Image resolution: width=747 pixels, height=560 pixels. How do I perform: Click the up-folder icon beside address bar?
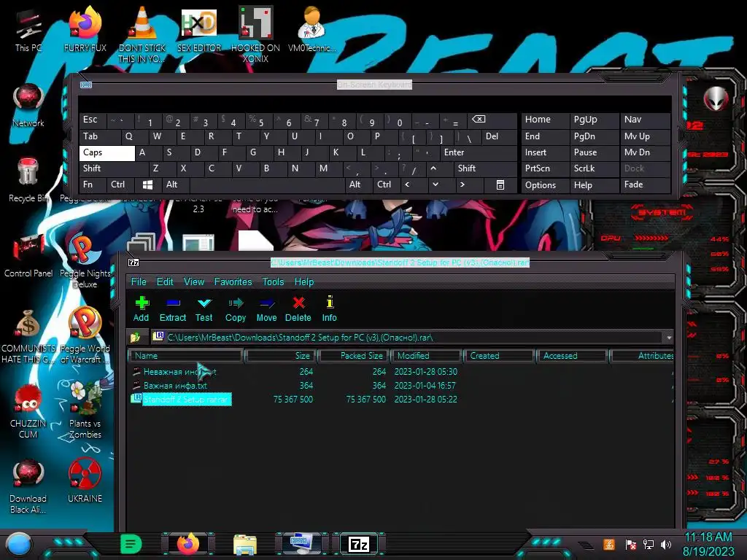[135, 338]
